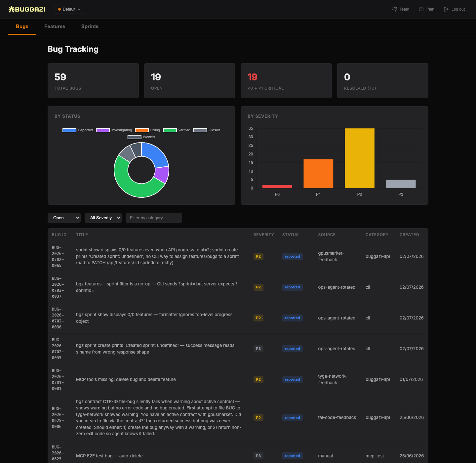Click the gpusmarket-feedback source cell
The height and width of the screenshot is (463, 476).
point(331,257)
